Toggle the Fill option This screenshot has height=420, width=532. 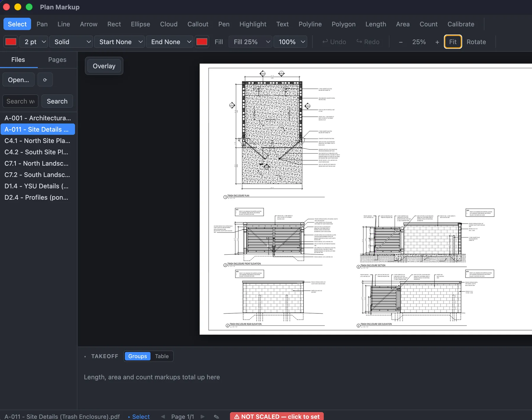coord(219,42)
